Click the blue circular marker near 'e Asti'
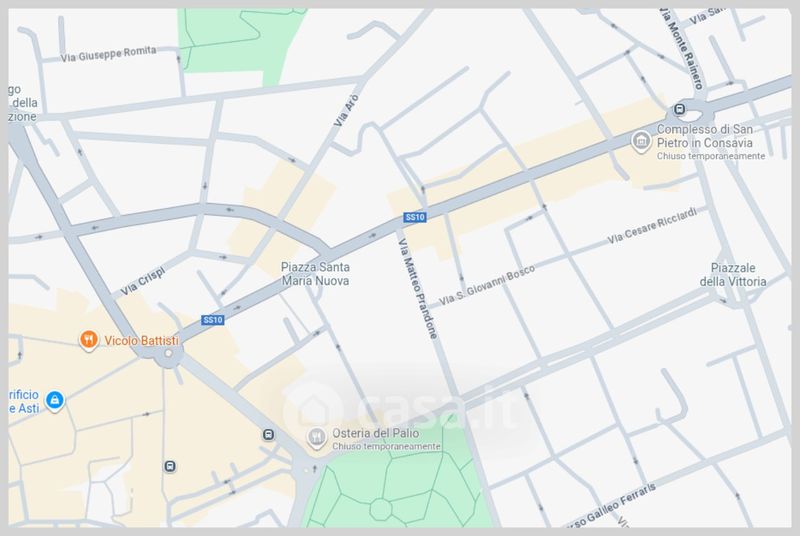Viewport: 800px width, 536px height. 56,400
